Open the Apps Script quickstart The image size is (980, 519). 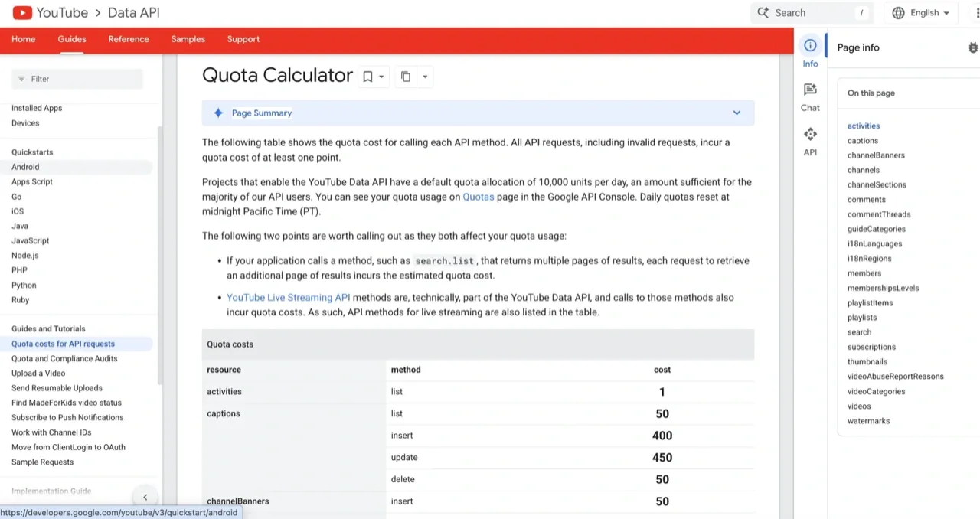click(x=32, y=181)
